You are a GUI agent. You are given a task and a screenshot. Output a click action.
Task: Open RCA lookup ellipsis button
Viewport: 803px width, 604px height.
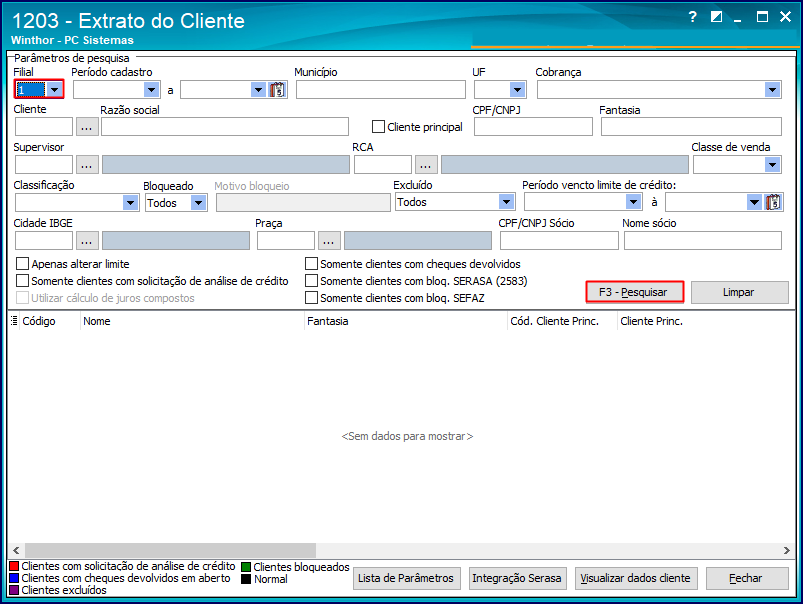(426, 165)
